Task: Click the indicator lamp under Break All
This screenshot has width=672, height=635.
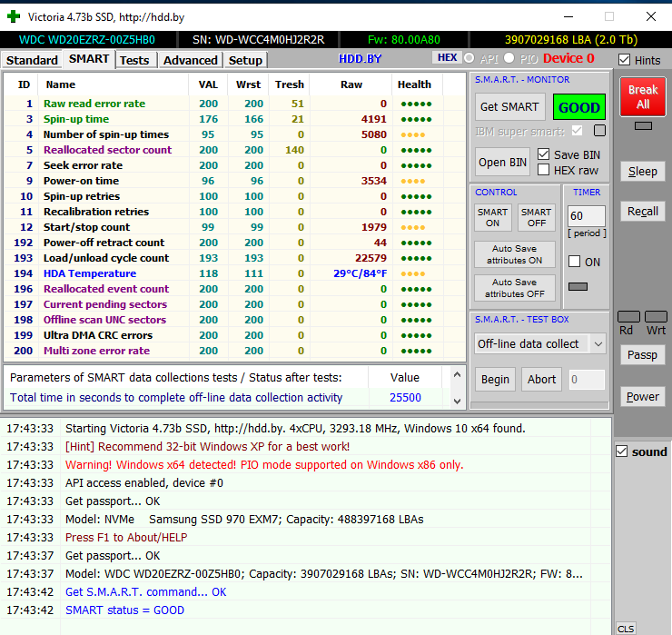Action: point(643,125)
